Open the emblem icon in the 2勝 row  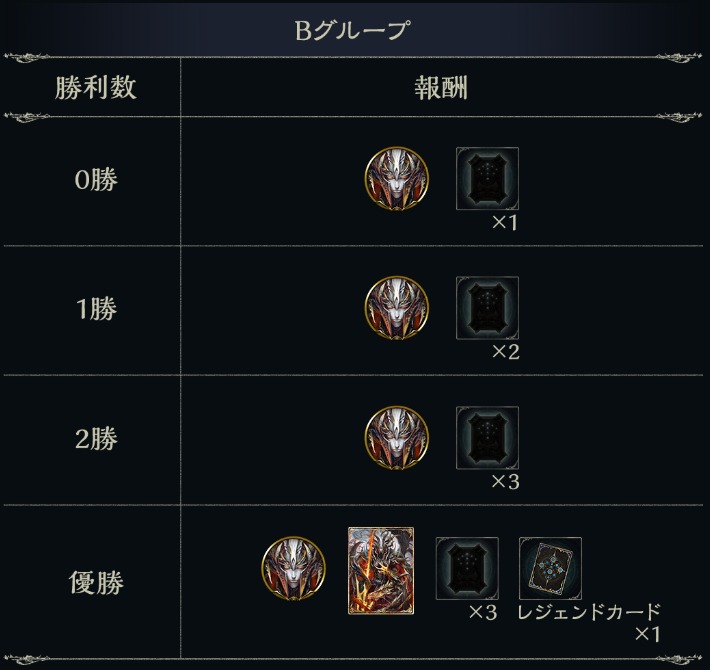pyautogui.click(x=396, y=438)
